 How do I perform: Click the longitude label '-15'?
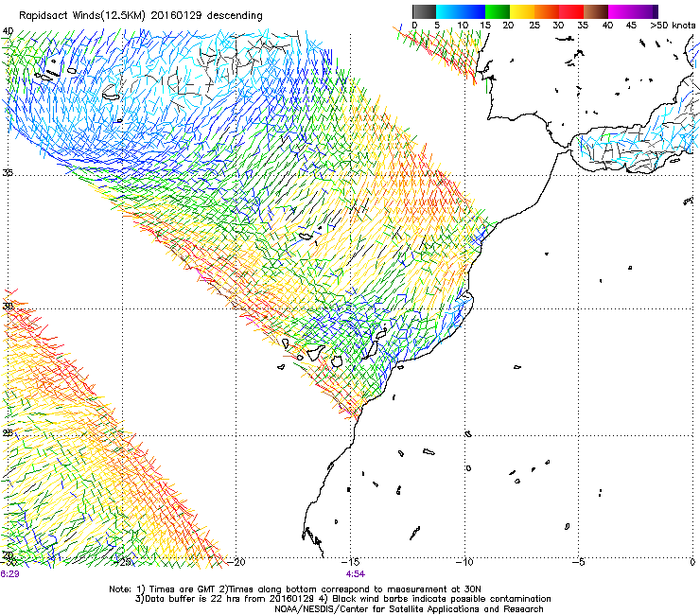[x=350, y=562]
